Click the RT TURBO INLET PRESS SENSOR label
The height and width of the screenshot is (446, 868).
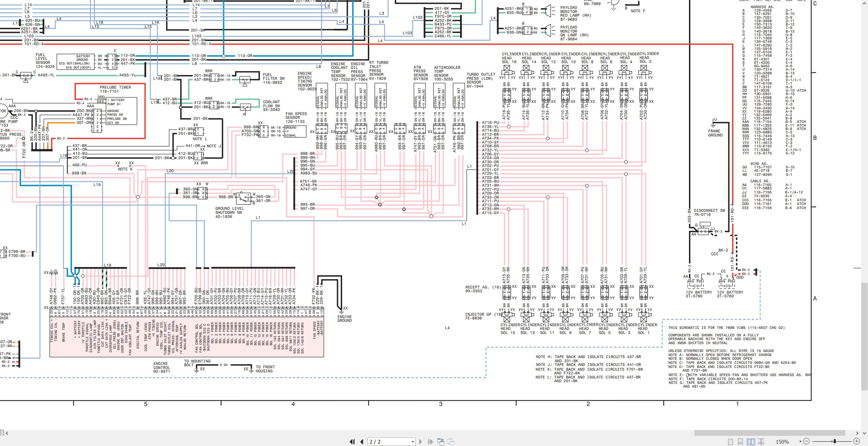pos(378,71)
